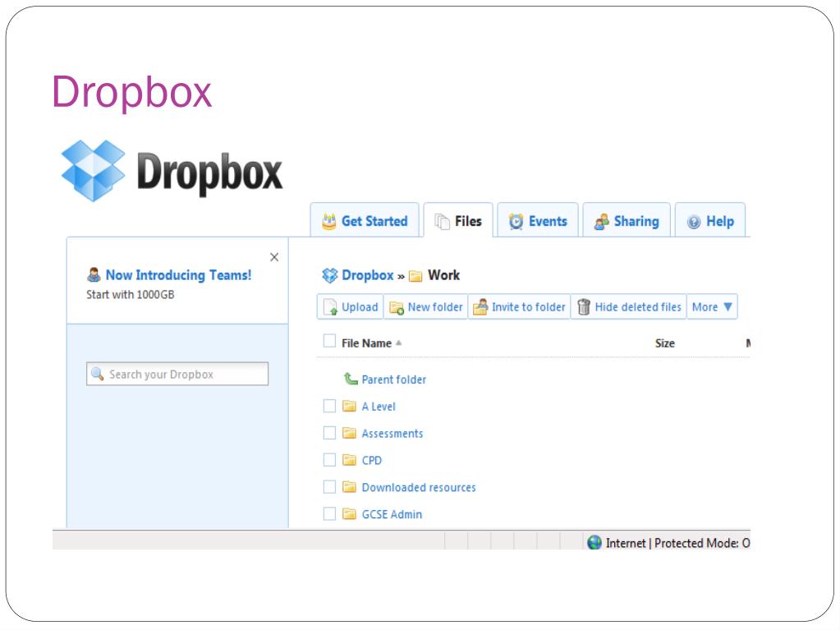
Task: Click the Upload button label
Action: (x=360, y=307)
